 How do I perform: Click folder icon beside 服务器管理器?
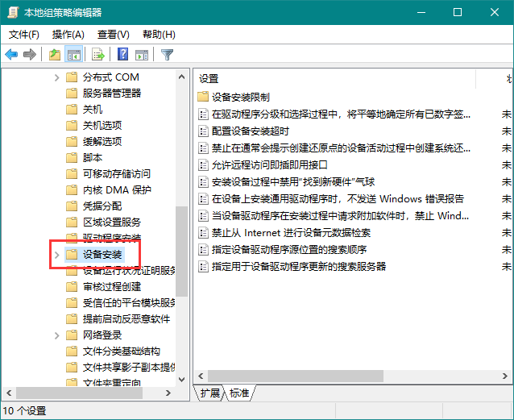click(x=72, y=94)
